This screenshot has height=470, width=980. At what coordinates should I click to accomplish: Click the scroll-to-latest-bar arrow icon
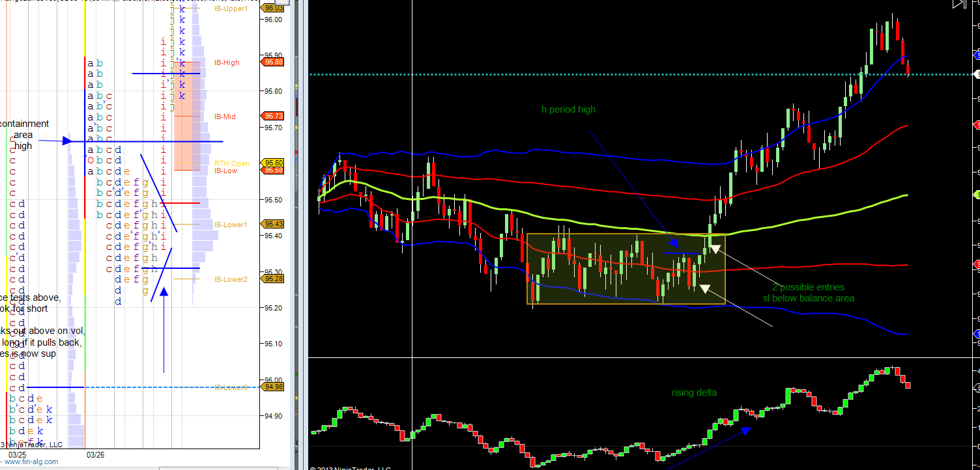(x=958, y=4)
